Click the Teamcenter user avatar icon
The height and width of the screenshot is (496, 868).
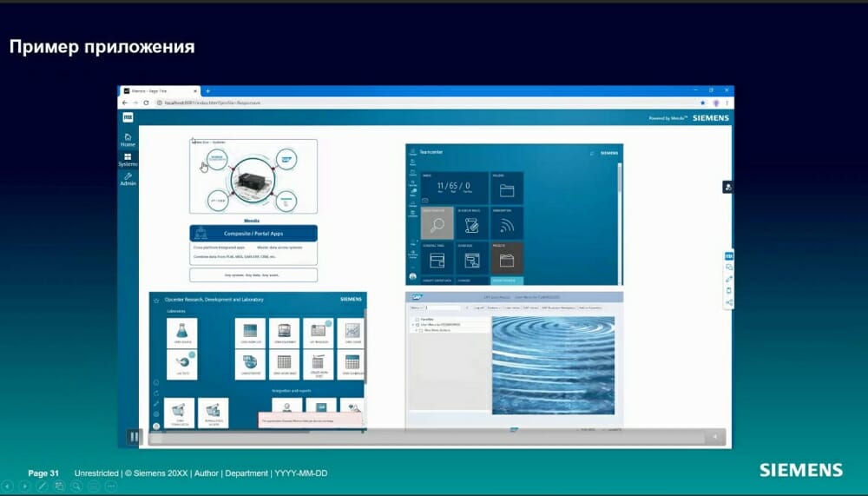pos(412,275)
